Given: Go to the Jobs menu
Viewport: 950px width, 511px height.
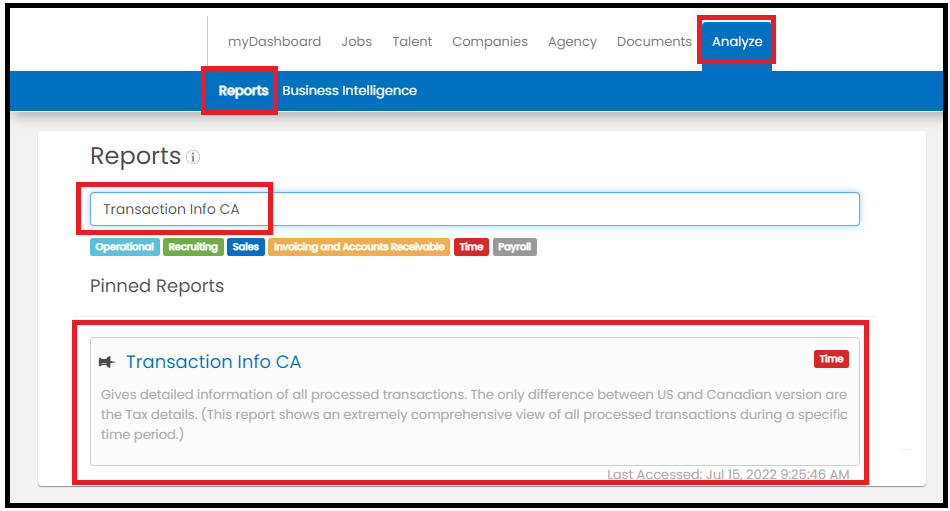Looking at the screenshot, I should (356, 42).
